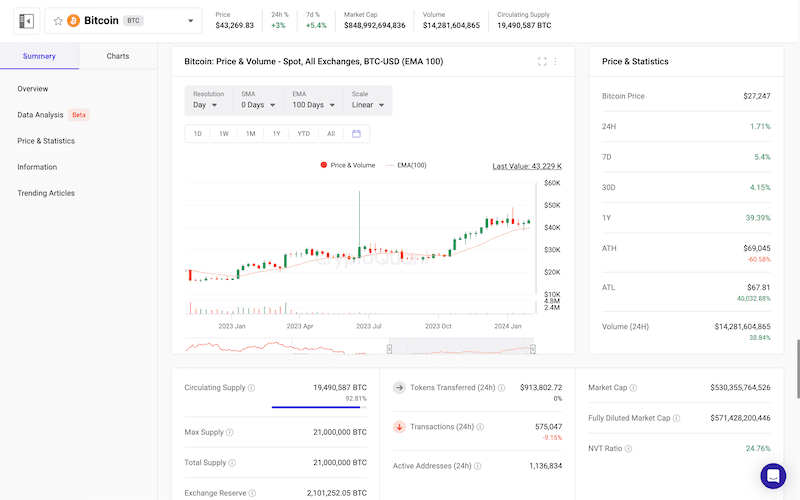Expand chart to fullscreen
The width and height of the screenshot is (800, 500).
(x=542, y=61)
